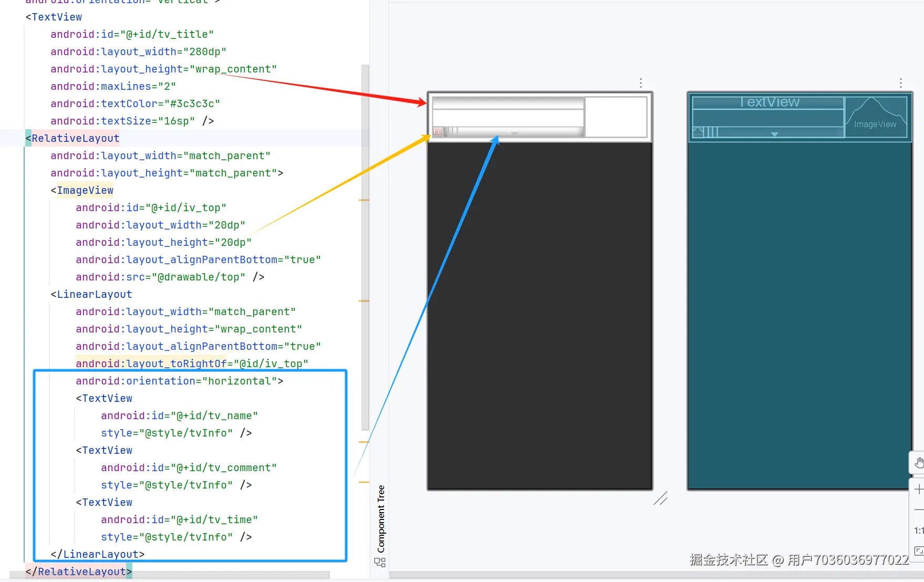Zoom in with the plus button

click(918, 490)
